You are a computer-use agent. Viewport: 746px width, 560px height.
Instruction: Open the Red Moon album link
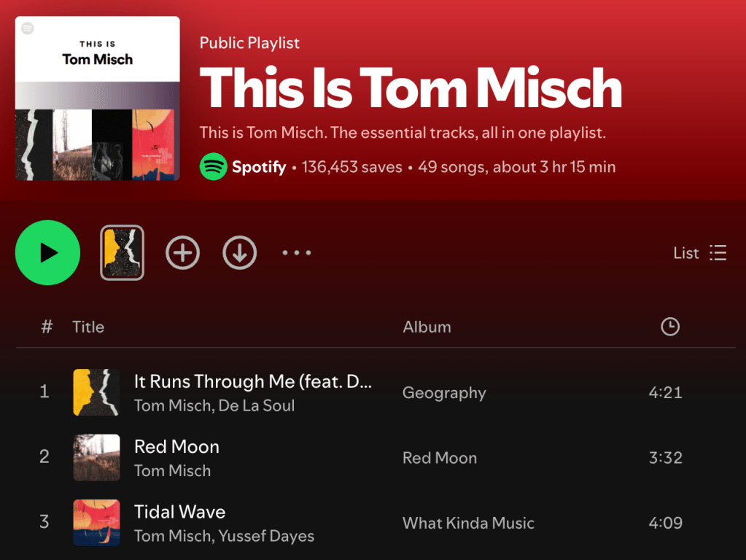click(440, 458)
